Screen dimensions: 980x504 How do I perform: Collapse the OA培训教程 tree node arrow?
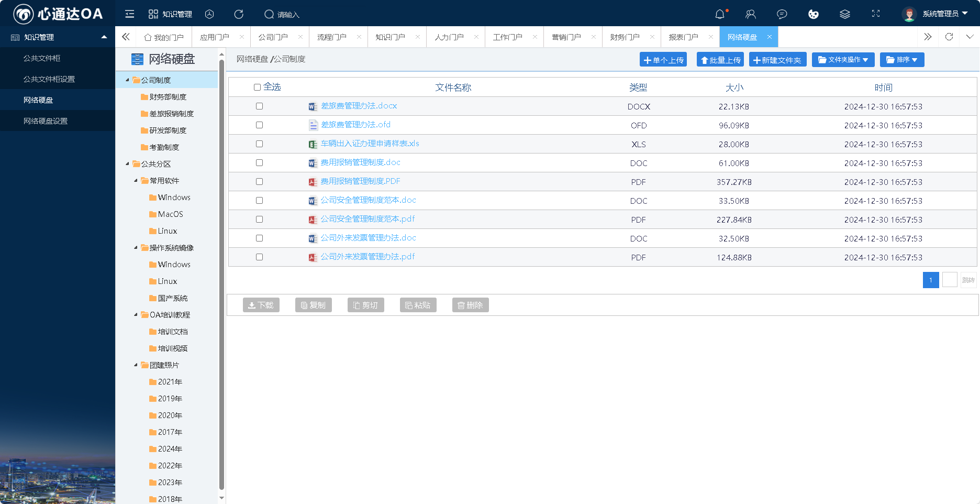pos(136,315)
